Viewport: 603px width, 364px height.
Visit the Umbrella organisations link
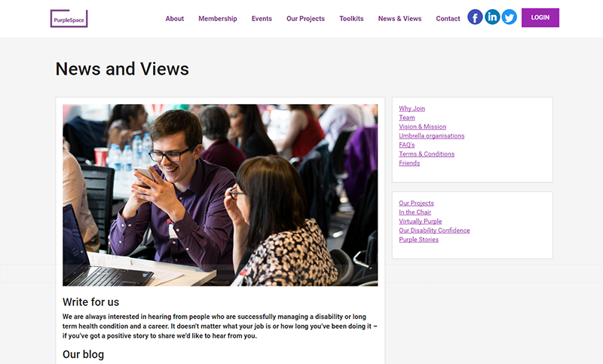click(x=431, y=136)
